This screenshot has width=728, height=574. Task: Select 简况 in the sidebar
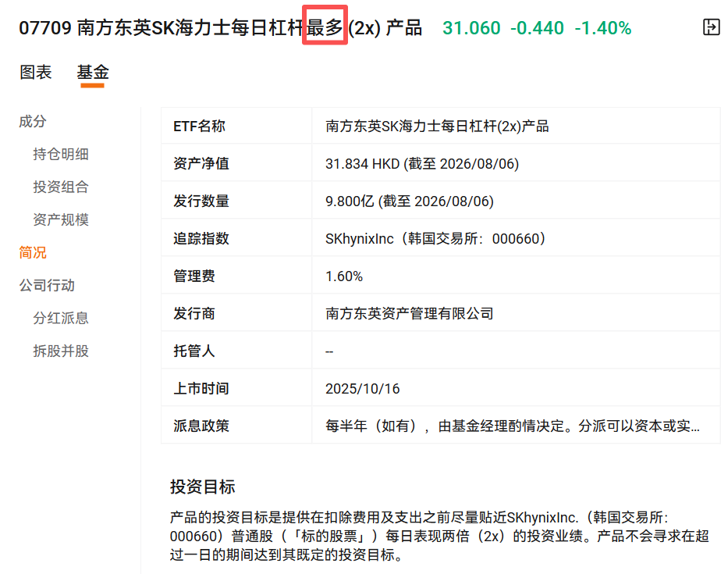pyautogui.click(x=33, y=252)
